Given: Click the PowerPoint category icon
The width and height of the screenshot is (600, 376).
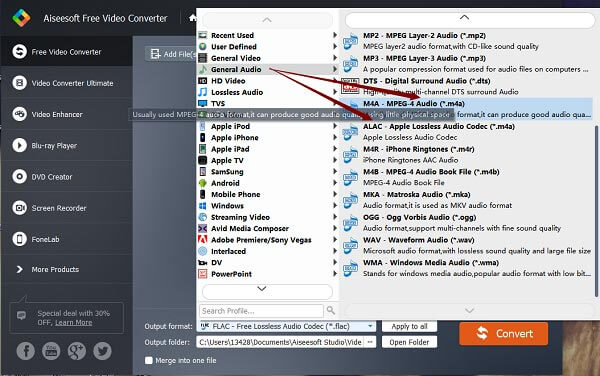Looking at the screenshot, I should coord(203,274).
